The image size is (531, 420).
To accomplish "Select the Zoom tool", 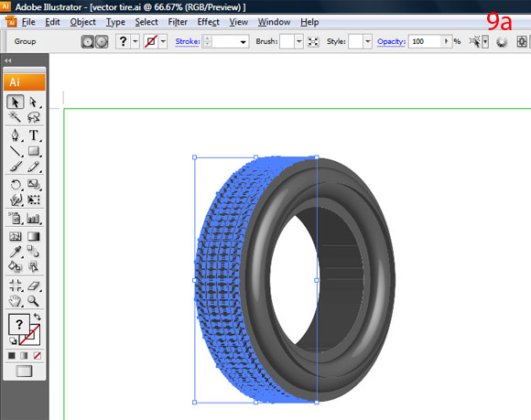I will pyautogui.click(x=34, y=300).
